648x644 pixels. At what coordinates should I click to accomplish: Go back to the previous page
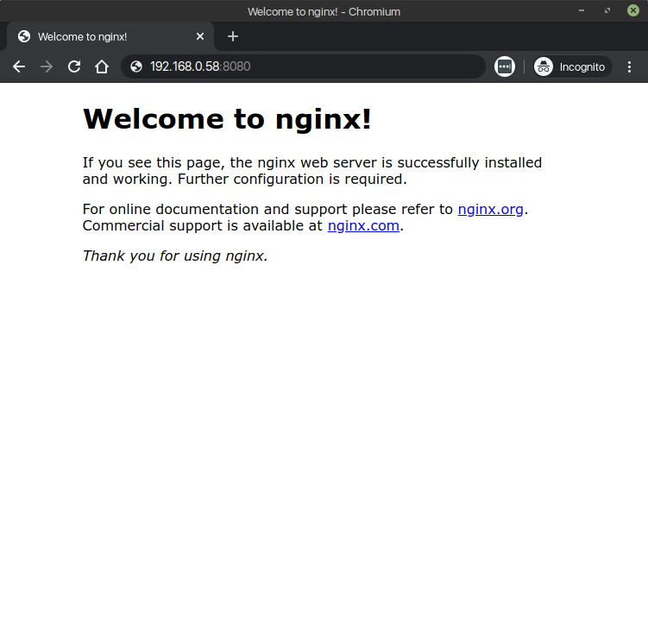[x=19, y=66]
